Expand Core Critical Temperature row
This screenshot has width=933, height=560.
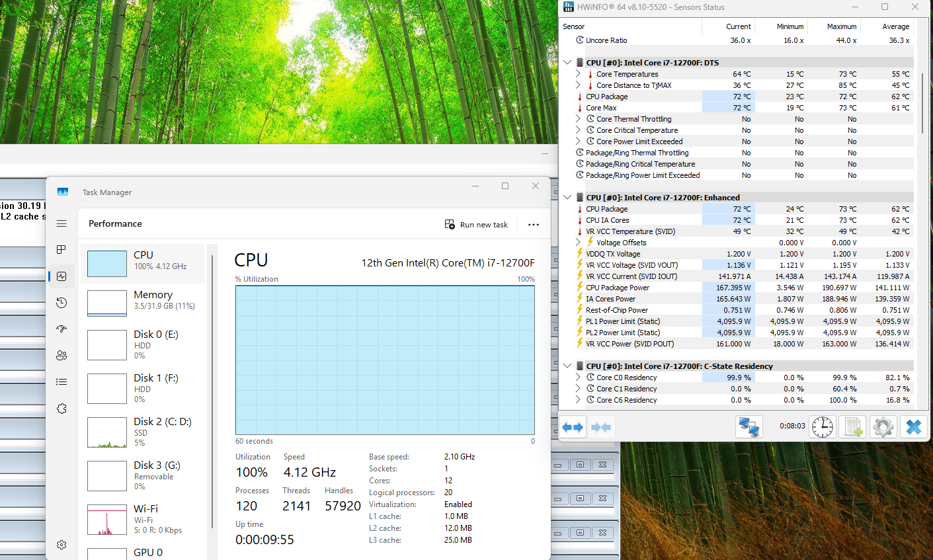pyautogui.click(x=578, y=130)
